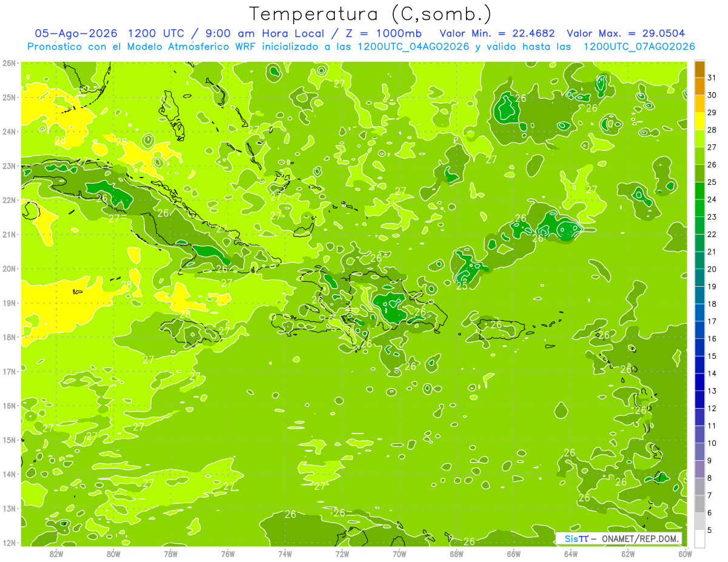This screenshot has height=562, width=728.
Task: Pick the legend swatch between 24 and 25
Action: [x=699, y=190]
